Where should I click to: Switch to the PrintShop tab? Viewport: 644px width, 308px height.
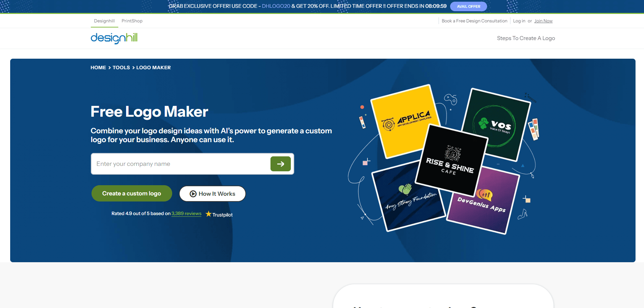click(132, 21)
